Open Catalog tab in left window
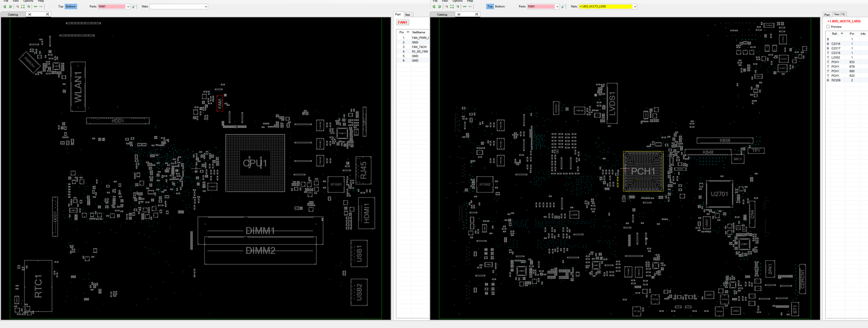 click(x=13, y=14)
